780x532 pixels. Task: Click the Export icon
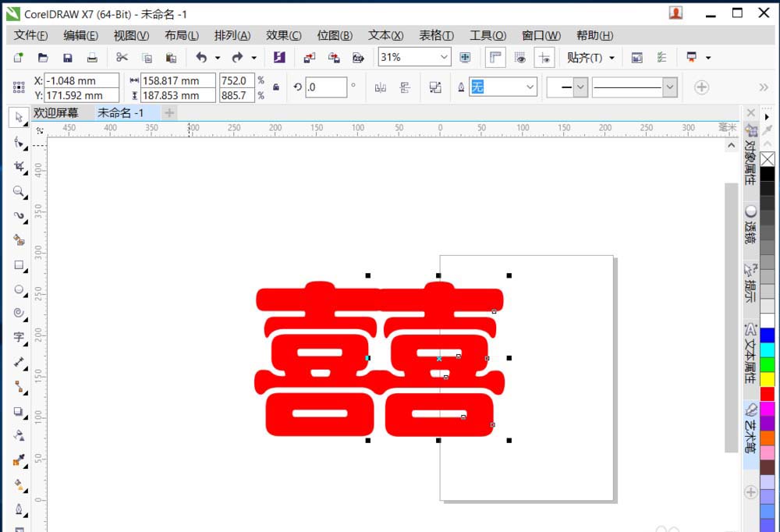334,57
